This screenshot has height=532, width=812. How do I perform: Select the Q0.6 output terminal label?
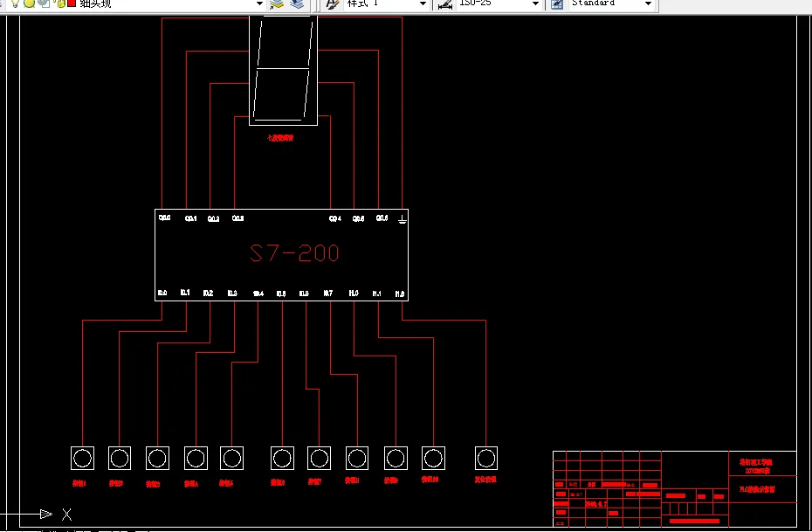pyautogui.click(x=382, y=218)
